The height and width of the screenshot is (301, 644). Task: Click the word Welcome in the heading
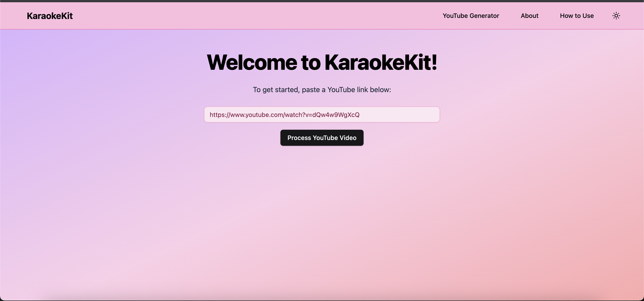pos(252,62)
